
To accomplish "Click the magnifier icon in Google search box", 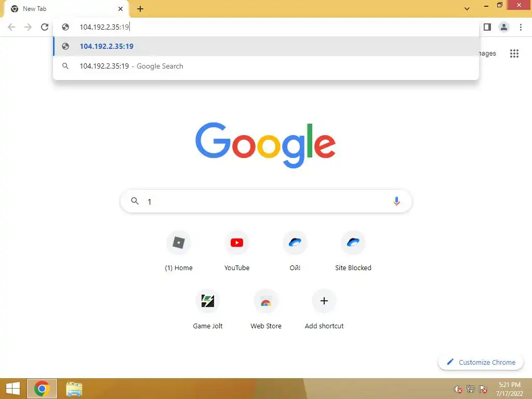I will tap(135, 201).
